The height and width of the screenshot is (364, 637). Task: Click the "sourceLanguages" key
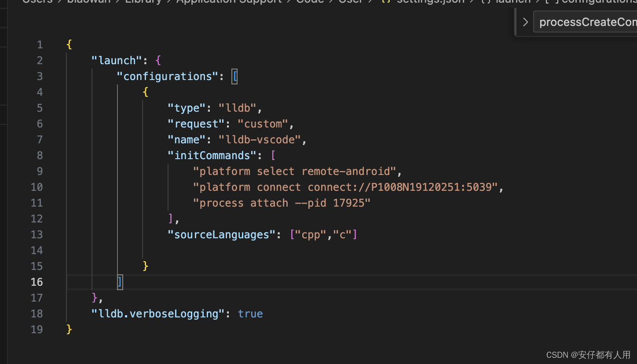pyautogui.click(x=222, y=235)
